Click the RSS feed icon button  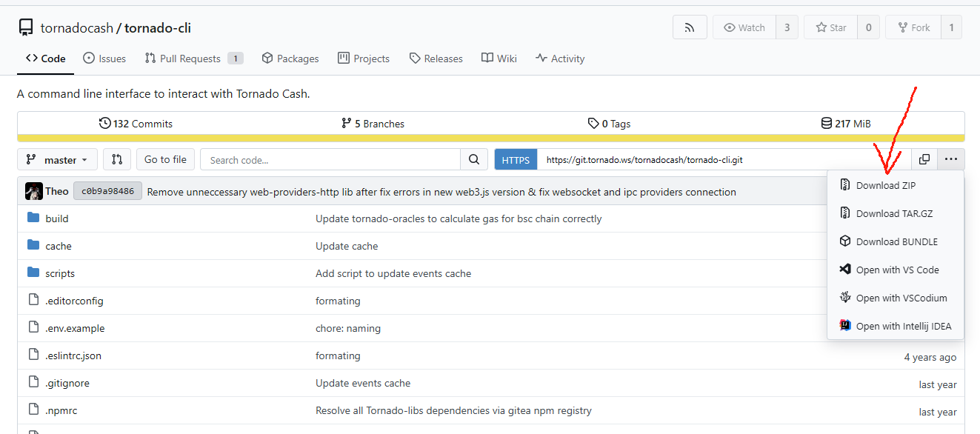tap(690, 27)
